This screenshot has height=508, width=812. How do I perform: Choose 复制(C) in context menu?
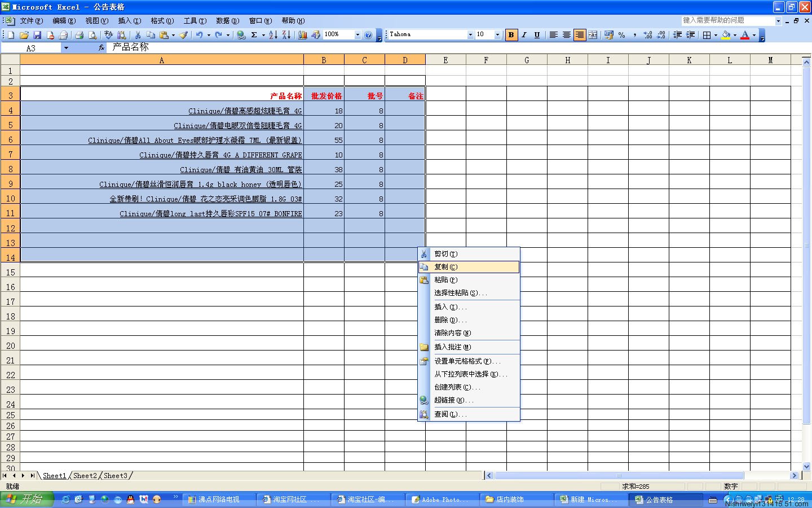[x=469, y=267]
